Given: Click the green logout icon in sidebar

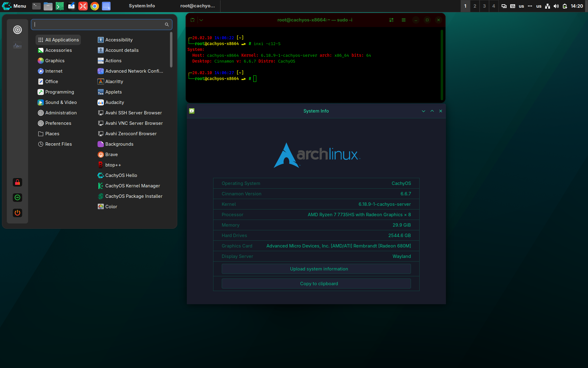Looking at the screenshot, I should click(x=17, y=197).
